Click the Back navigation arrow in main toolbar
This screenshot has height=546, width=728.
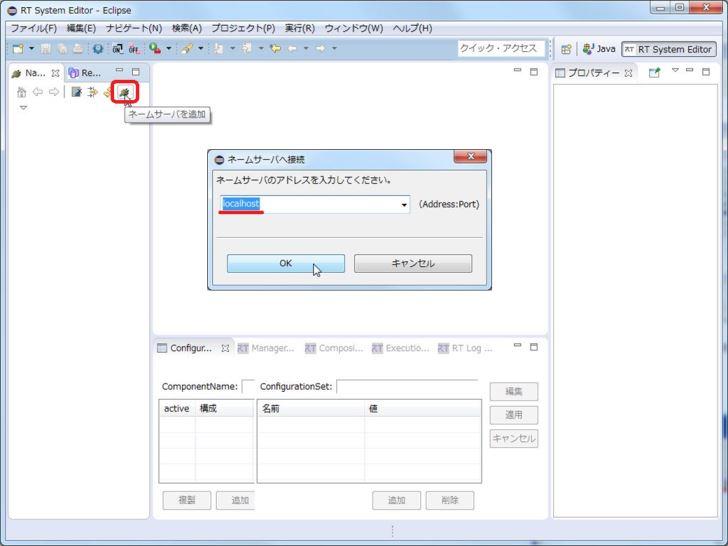tap(292, 48)
